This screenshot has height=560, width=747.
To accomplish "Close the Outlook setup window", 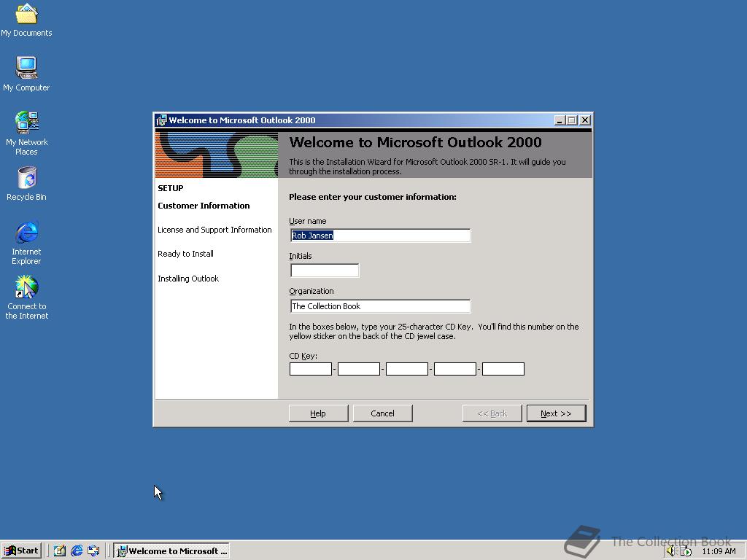I will [585, 120].
